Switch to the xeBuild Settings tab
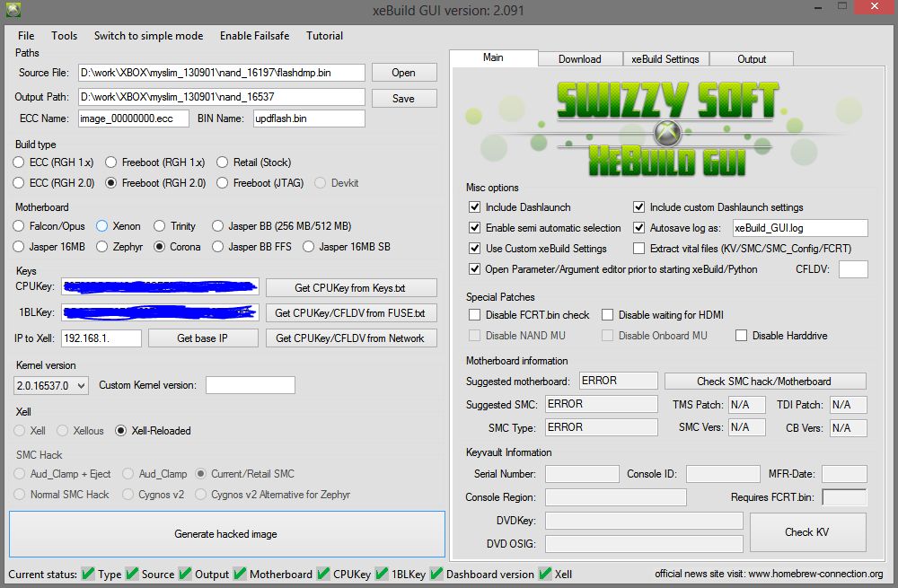 [665, 59]
